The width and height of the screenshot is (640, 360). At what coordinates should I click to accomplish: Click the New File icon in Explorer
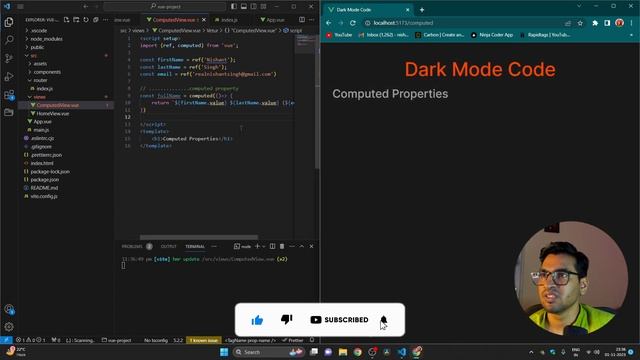pyautogui.click(x=67, y=20)
